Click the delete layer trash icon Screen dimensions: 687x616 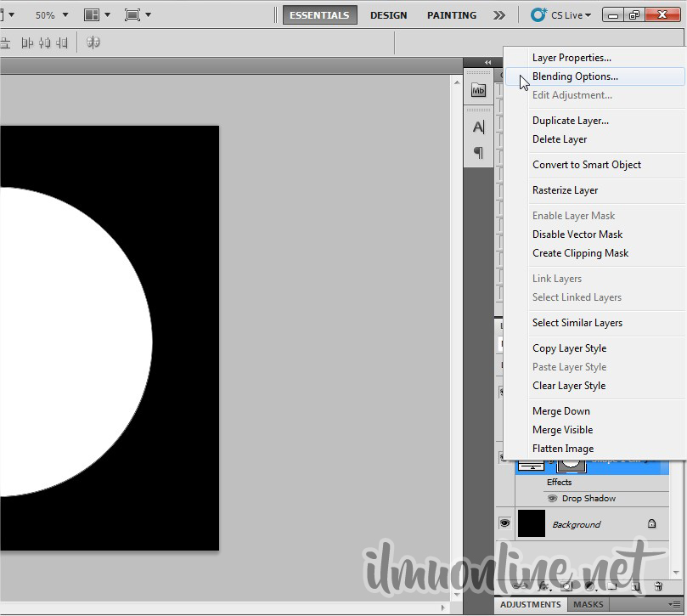[x=657, y=586]
